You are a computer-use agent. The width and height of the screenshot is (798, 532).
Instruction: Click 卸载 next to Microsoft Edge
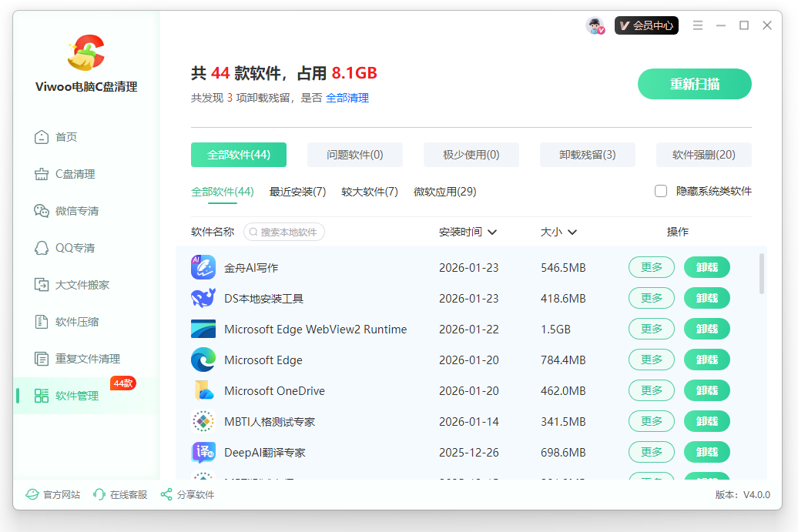pyautogui.click(x=706, y=360)
